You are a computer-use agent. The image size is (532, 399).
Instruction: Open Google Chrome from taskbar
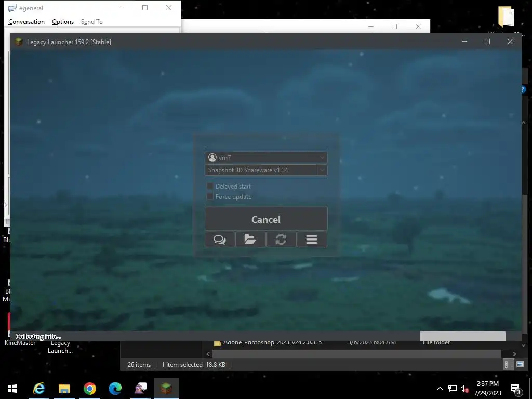(x=89, y=389)
